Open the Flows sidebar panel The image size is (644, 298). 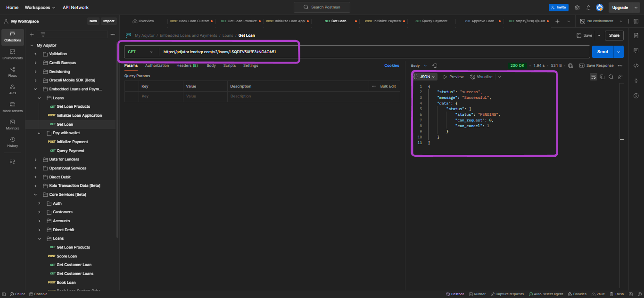13,72
